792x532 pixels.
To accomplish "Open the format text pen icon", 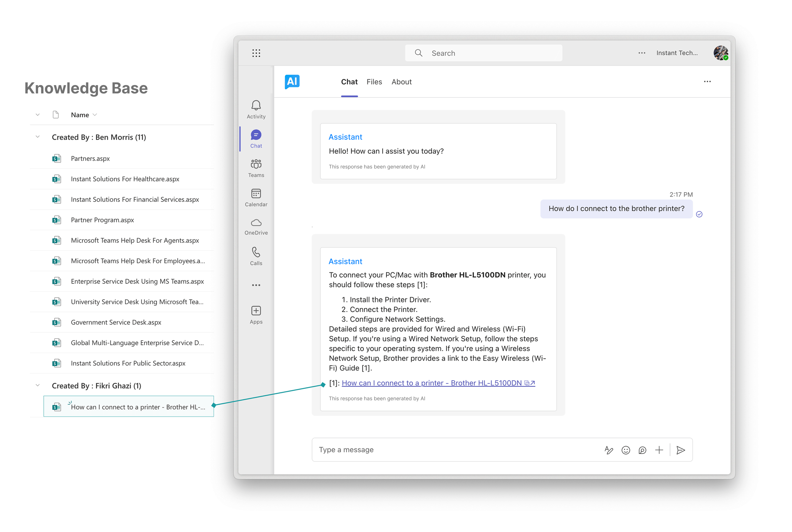I will [609, 450].
